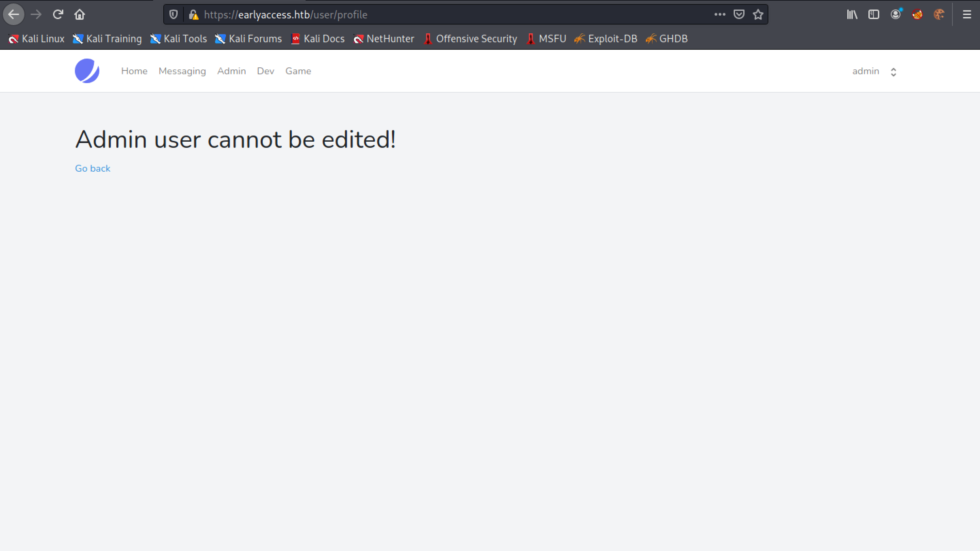Image resolution: width=980 pixels, height=551 pixels.
Task: Open the Dev menu item
Action: (265, 71)
